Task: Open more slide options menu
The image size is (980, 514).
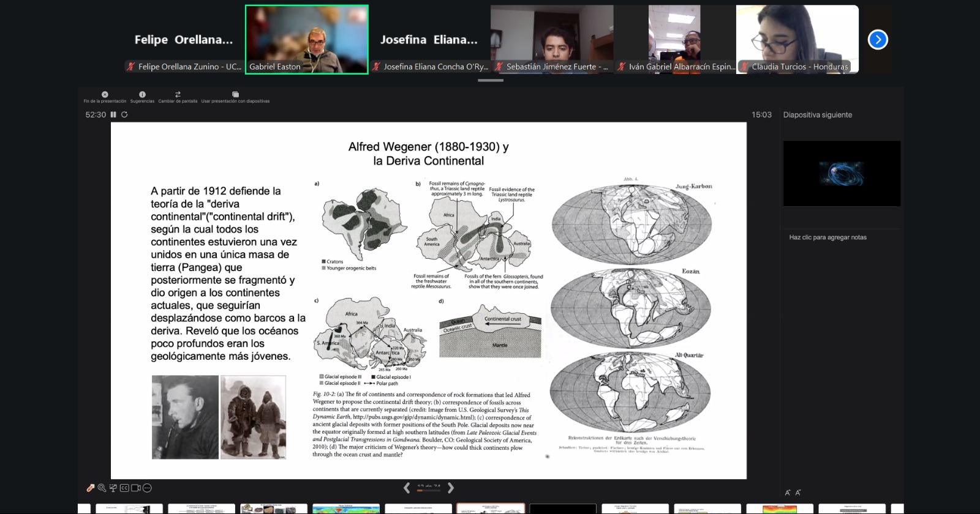Action: pos(147,488)
